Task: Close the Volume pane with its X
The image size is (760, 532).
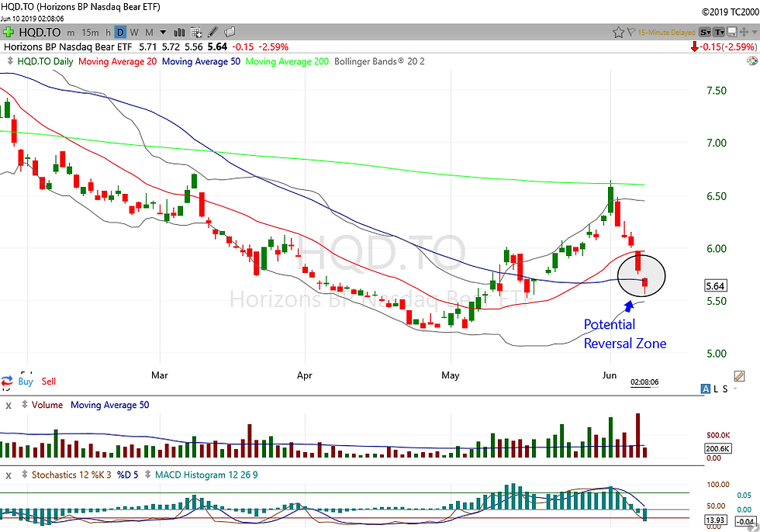Action: (9, 405)
